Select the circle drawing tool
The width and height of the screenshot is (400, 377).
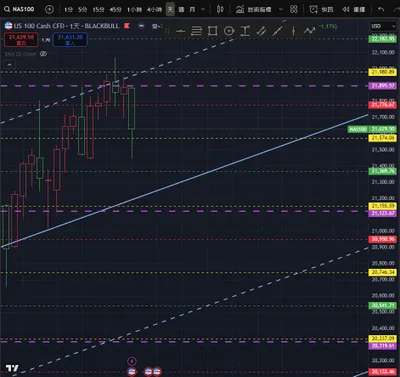click(229, 31)
